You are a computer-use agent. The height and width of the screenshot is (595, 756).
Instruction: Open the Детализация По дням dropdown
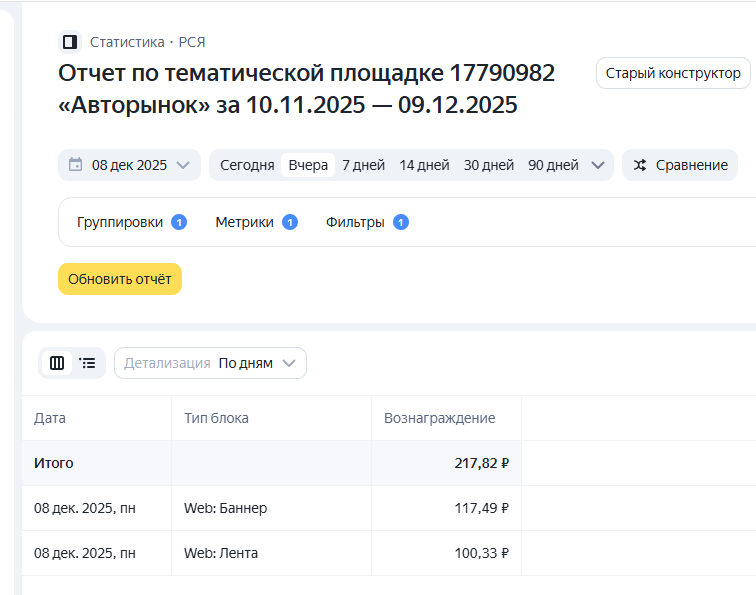click(210, 363)
